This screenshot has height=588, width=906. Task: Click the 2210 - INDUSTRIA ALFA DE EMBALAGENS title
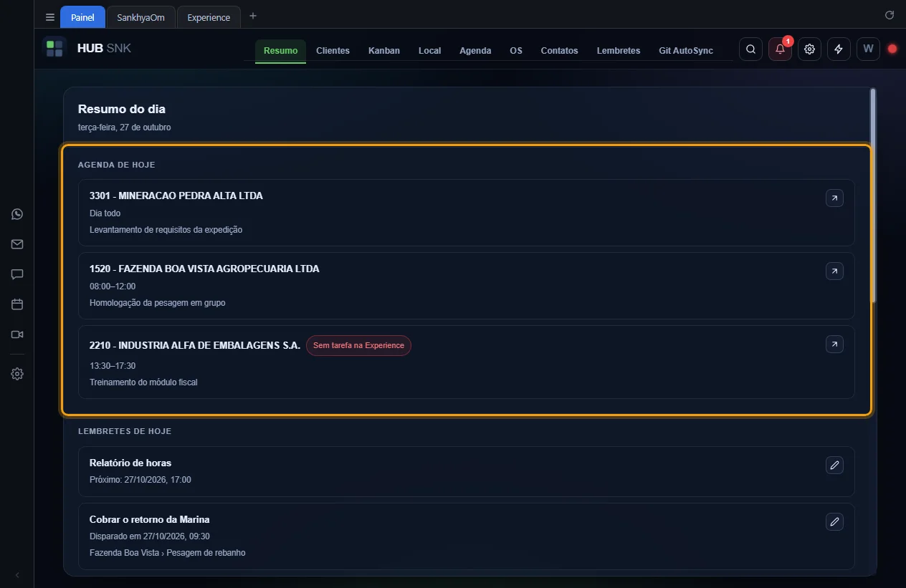(195, 345)
